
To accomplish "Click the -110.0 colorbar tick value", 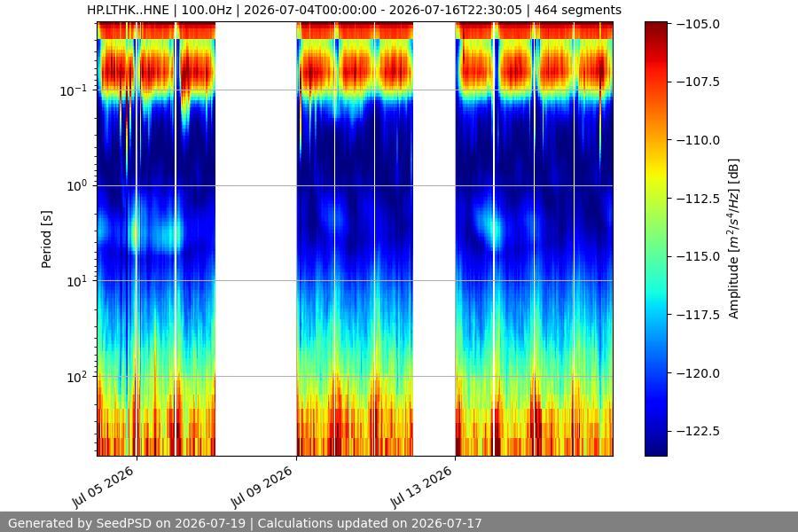I will click(699, 140).
